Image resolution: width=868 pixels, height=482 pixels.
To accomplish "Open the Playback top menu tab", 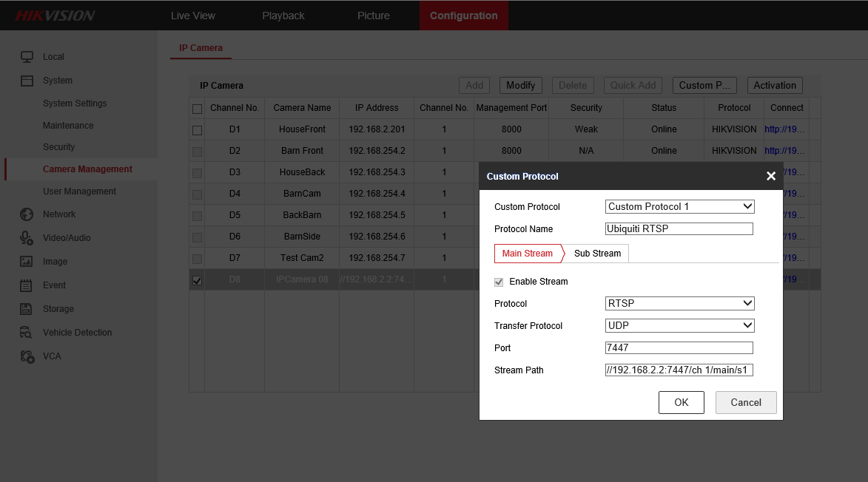I will [283, 16].
